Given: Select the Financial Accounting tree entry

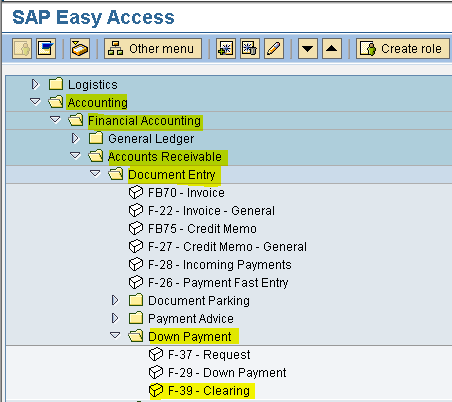Looking at the screenshot, I should pos(144,121).
